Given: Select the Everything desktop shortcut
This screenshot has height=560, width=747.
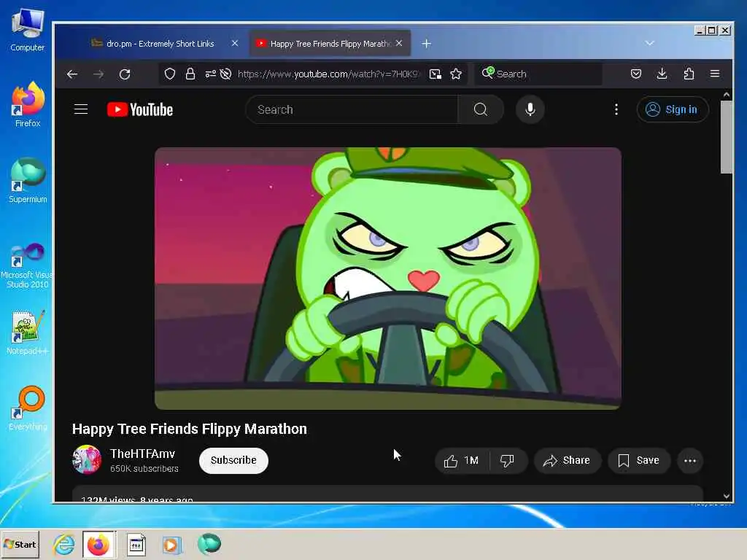Looking at the screenshot, I should click(28, 408).
